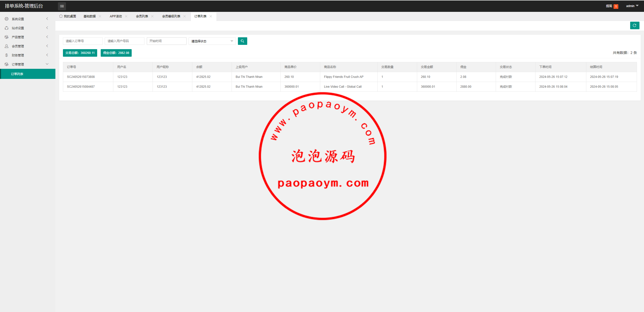Viewport: 644px width, 312px height.
Task: Close the 基础数据 tab
Action: (100, 16)
